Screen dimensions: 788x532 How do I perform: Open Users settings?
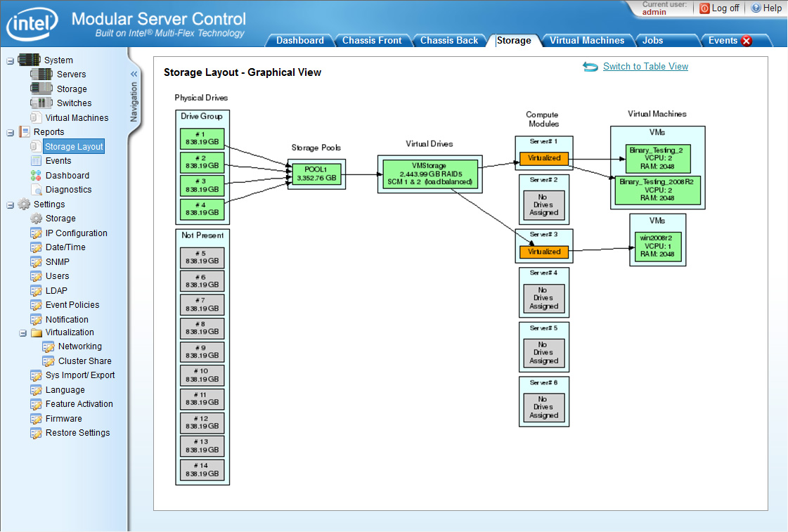58,275
